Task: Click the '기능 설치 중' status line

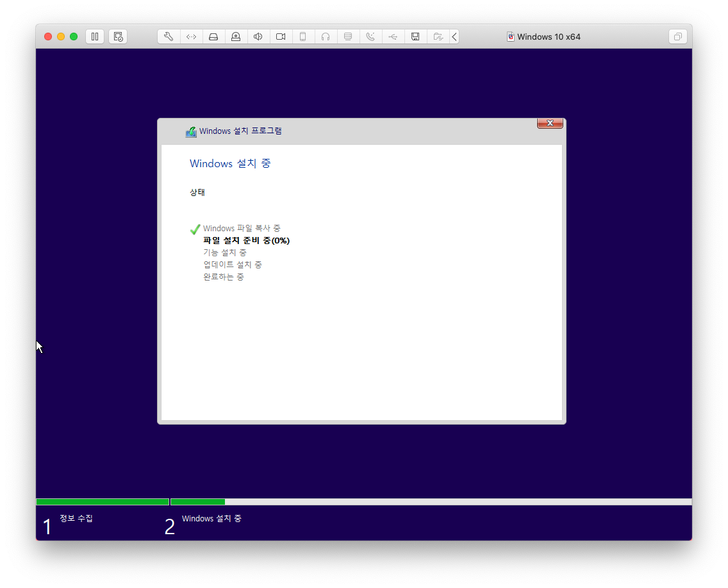Action: [225, 252]
